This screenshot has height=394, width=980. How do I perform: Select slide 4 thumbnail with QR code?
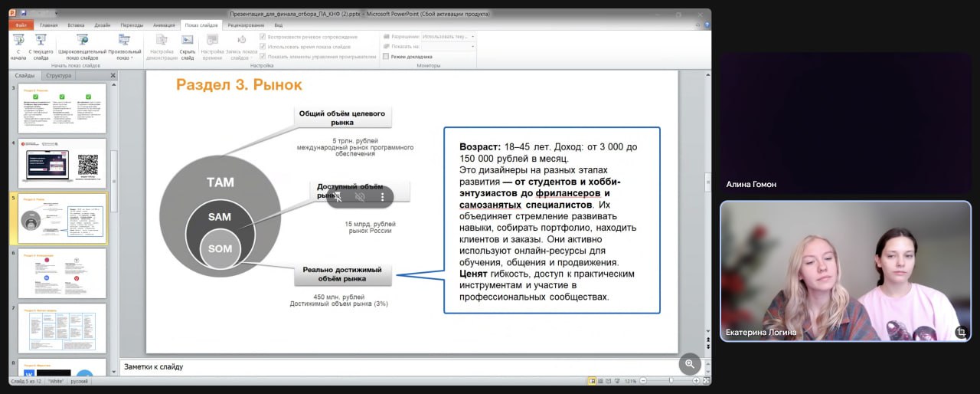62,163
